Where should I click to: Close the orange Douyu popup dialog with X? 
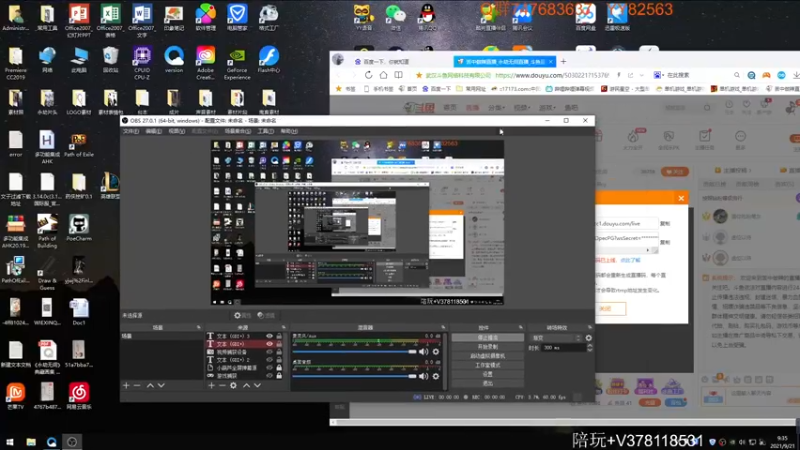pyautogui.click(x=681, y=198)
